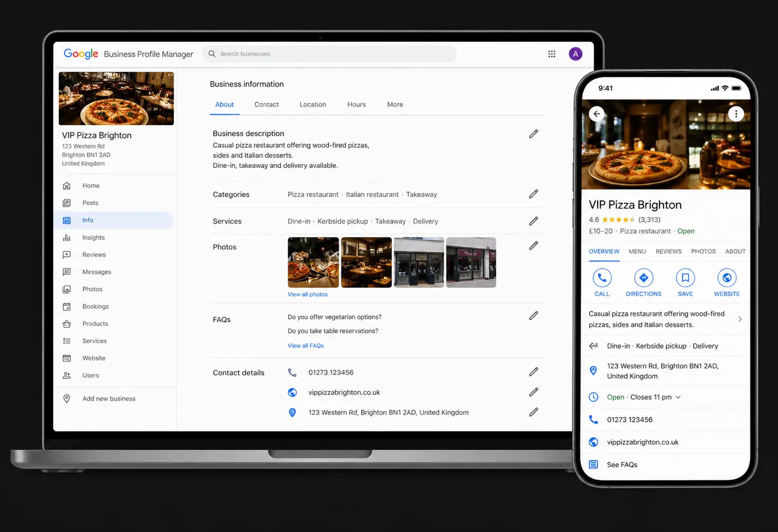Edit the Services row pencil icon

533,221
